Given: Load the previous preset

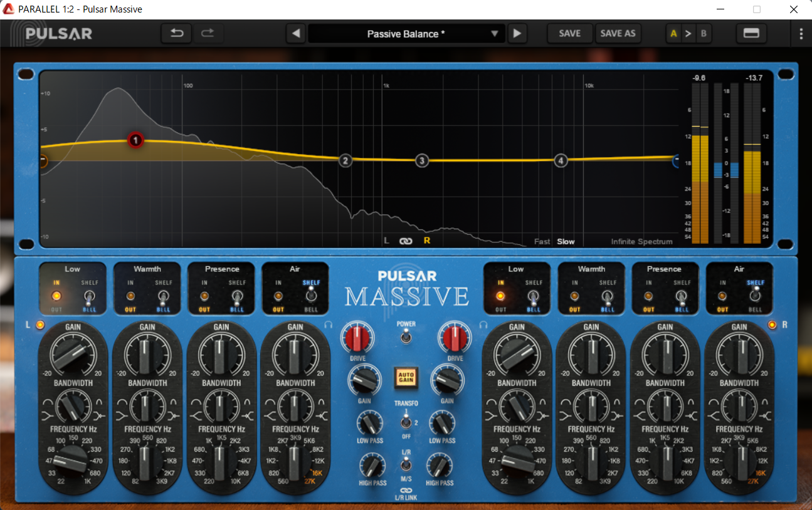Looking at the screenshot, I should click(x=297, y=34).
